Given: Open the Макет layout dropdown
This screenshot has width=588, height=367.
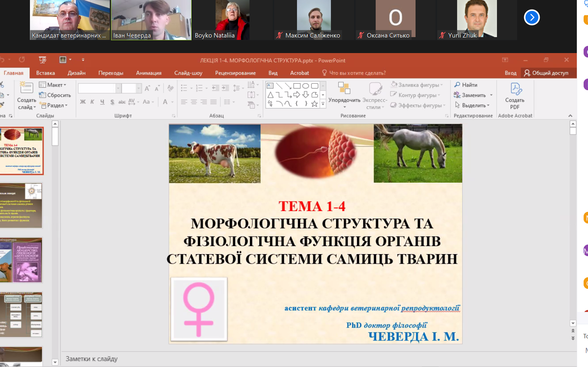Looking at the screenshot, I should click(x=53, y=85).
